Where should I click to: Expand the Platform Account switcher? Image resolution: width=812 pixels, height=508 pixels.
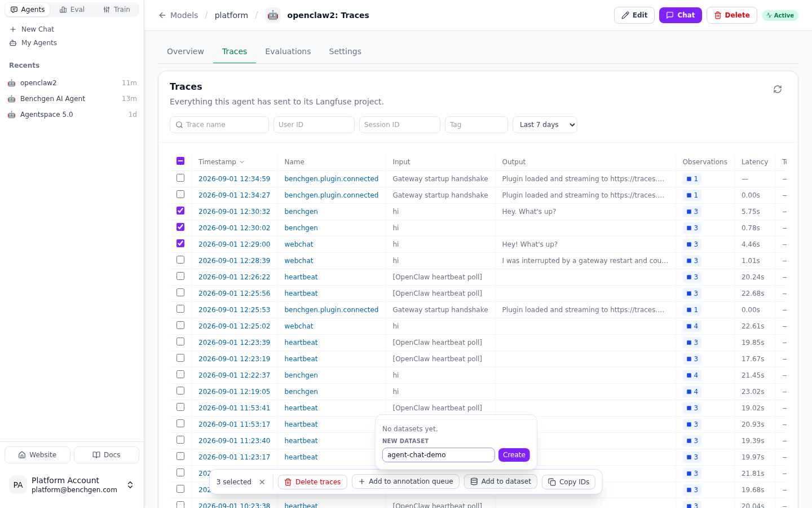pos(130,485)
